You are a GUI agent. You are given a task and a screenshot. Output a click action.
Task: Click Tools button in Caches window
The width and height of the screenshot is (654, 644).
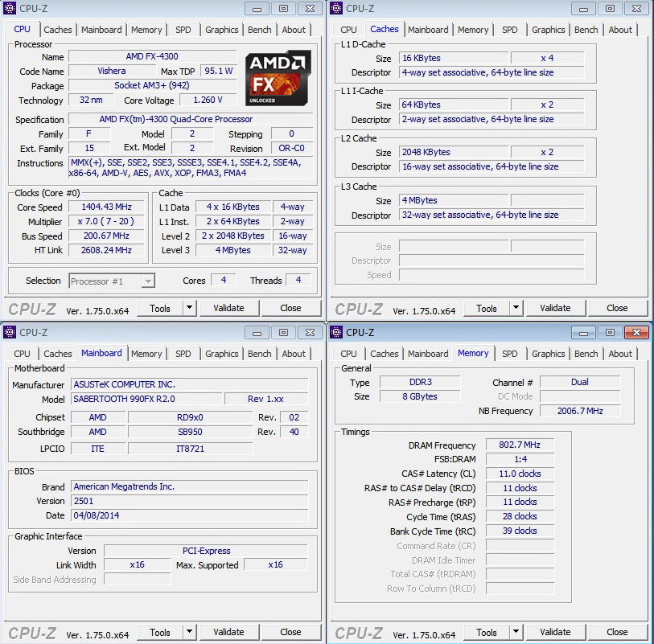pyautogui.click(x=487, y=308)
